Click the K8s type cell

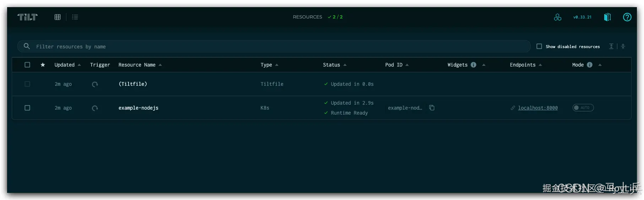click(265, 108)
